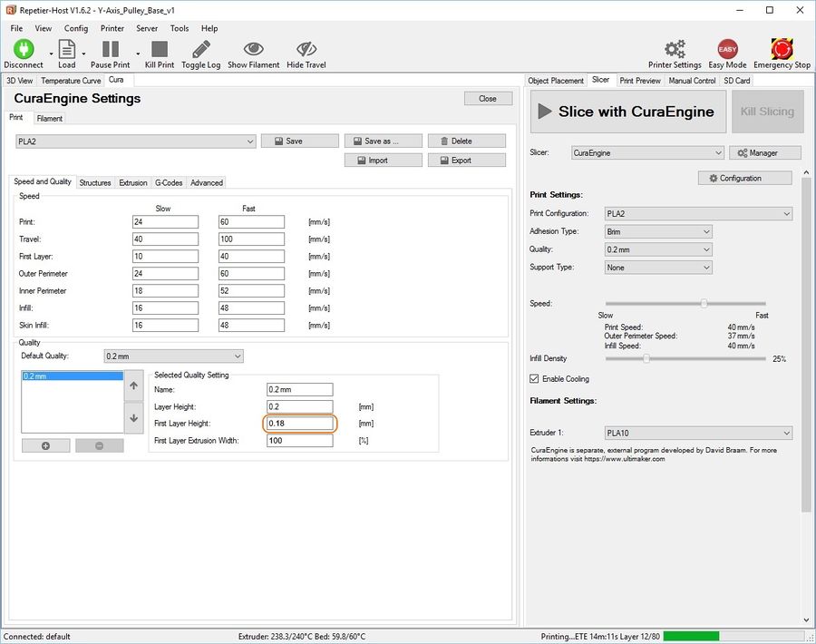The image size is (816, 644).
Task: Expand the Default Quality dropdown
Action: click(x=238, y=356)
